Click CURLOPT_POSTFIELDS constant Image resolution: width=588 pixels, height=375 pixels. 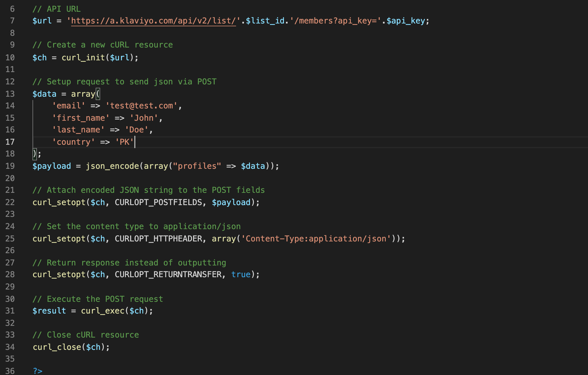[x=158, y=202]
